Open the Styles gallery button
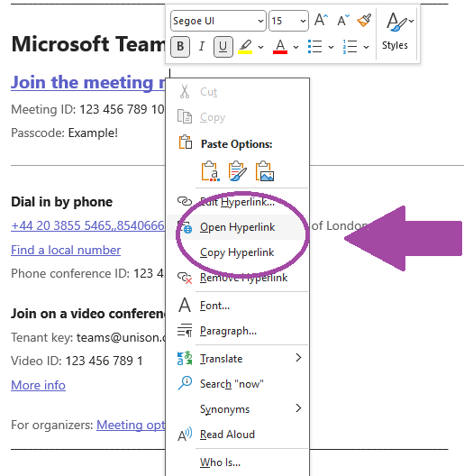 click(x=395, y=32)
